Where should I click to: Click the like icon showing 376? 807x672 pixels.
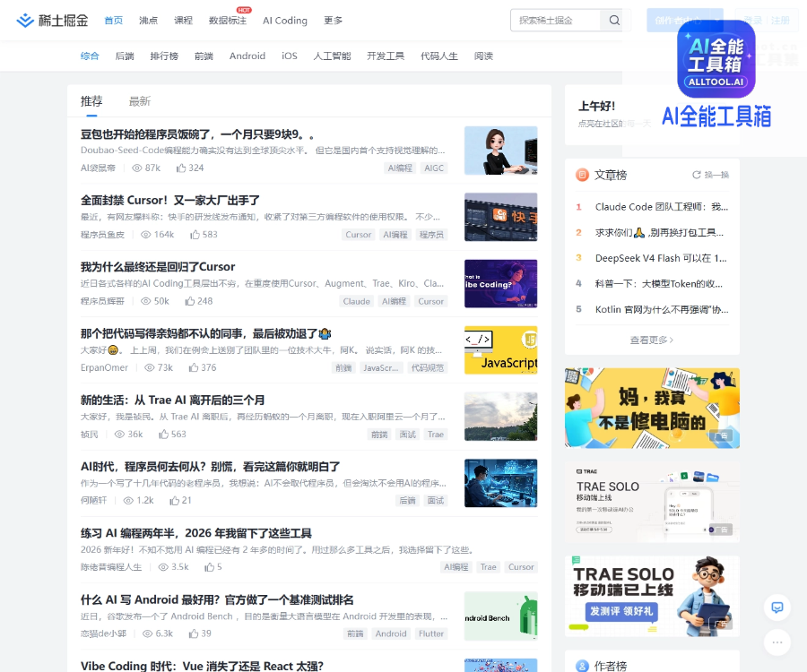[194, 367]
